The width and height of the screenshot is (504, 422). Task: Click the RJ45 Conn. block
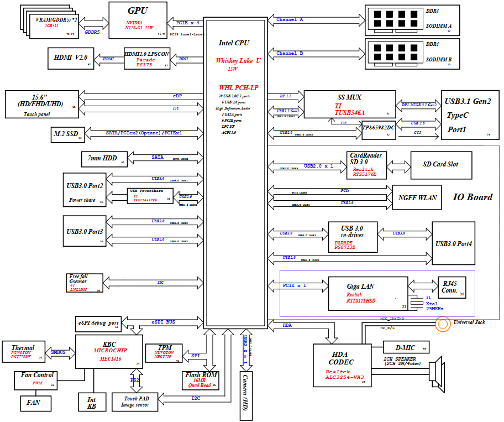coord(452,287)
